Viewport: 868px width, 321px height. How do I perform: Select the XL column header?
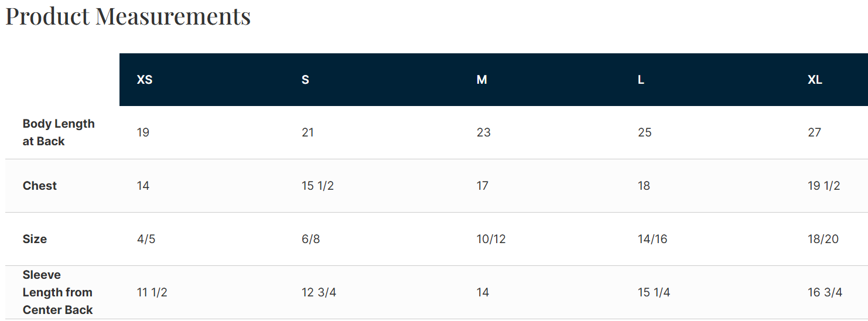point(815,80)
